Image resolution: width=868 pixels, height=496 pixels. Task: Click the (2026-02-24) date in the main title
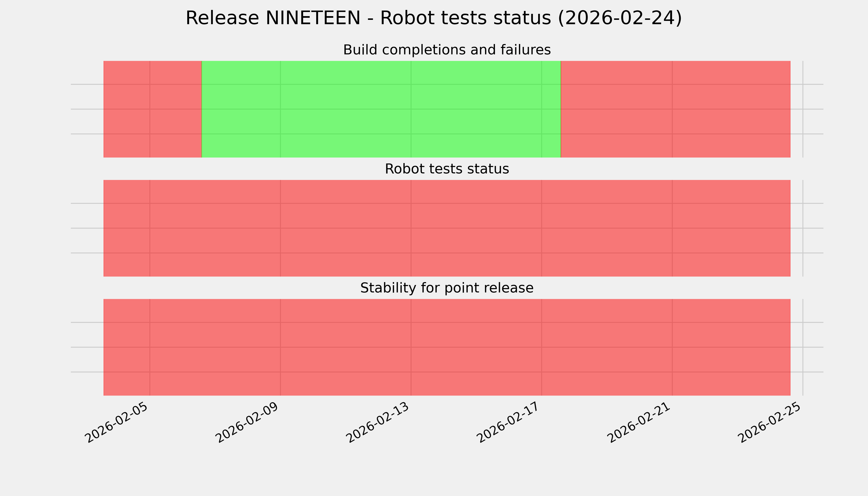pyautogui.click(x=620, y=18)
